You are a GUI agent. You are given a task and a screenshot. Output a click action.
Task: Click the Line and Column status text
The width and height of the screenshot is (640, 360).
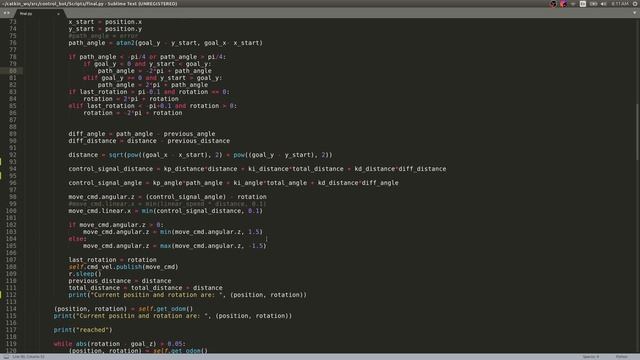[29, 357]
